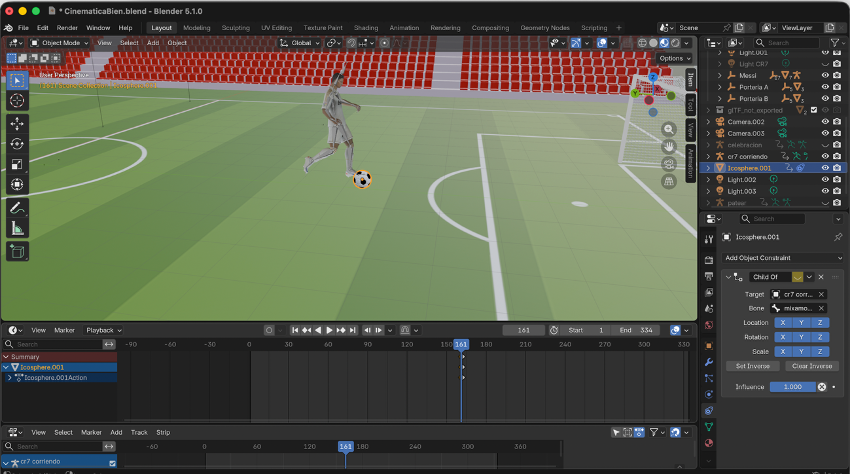
Task: Jump to the start frame
Action: pos(295,330)
